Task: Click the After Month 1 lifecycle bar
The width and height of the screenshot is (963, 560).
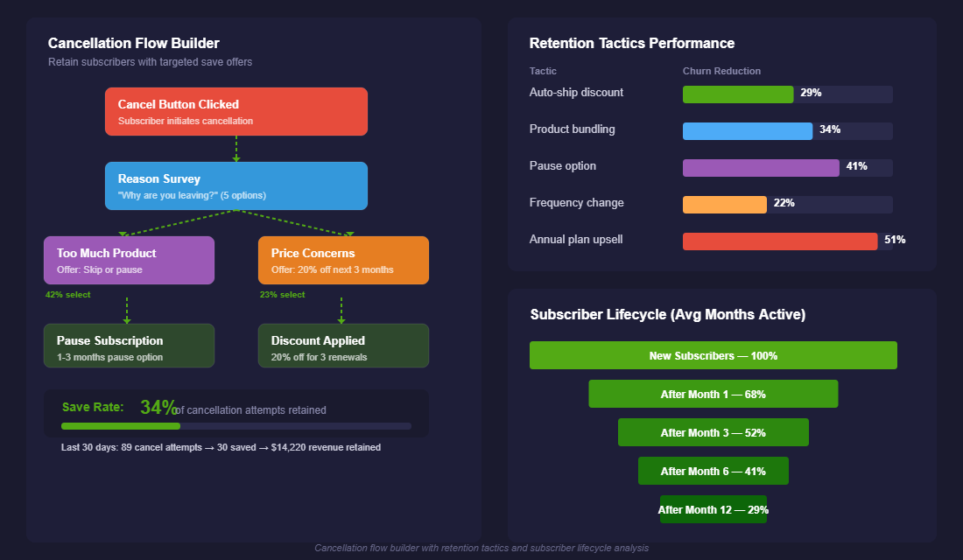Action: coord(713,394)
